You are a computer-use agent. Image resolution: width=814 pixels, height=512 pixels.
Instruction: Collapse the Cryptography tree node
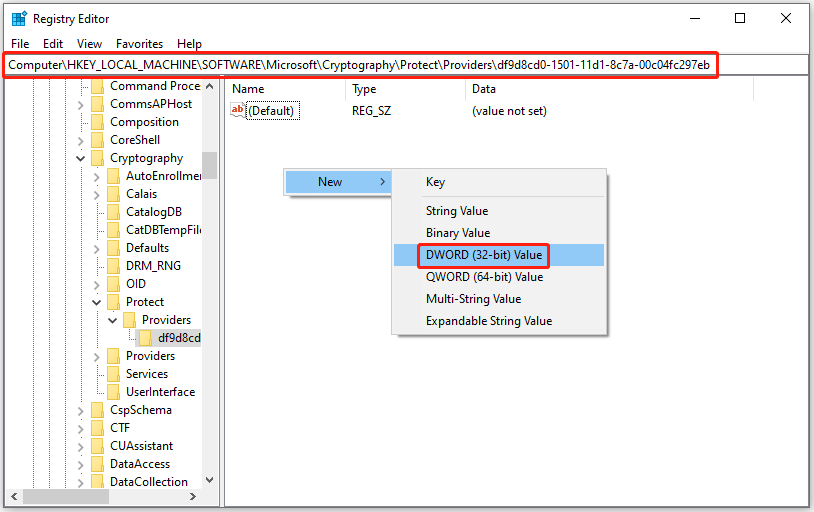click(80, 158)
